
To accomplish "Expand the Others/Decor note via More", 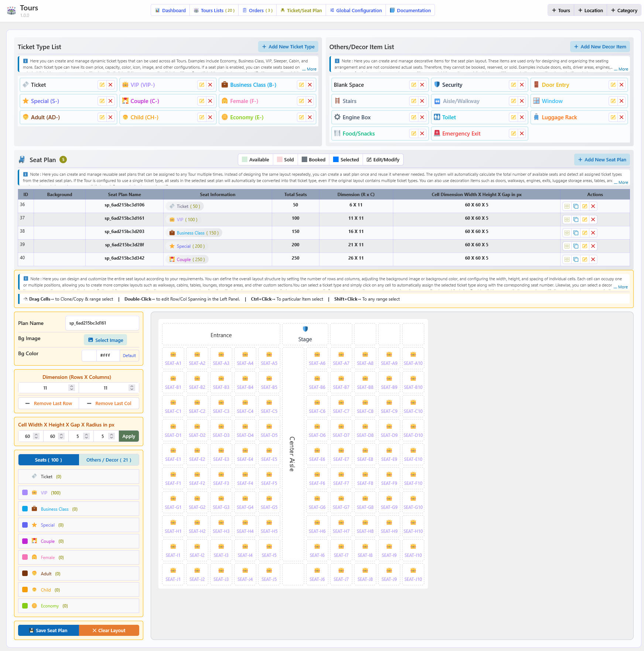I will (x=621, y=69).
